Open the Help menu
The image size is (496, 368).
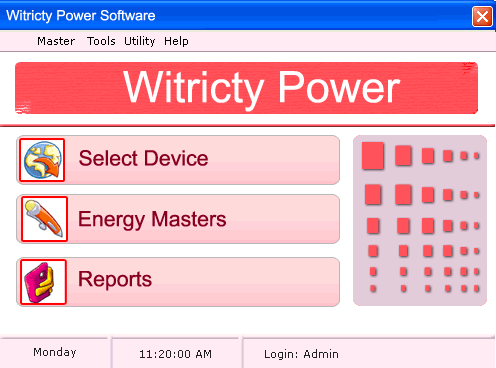pyautogui.click(x=176, y=41)
